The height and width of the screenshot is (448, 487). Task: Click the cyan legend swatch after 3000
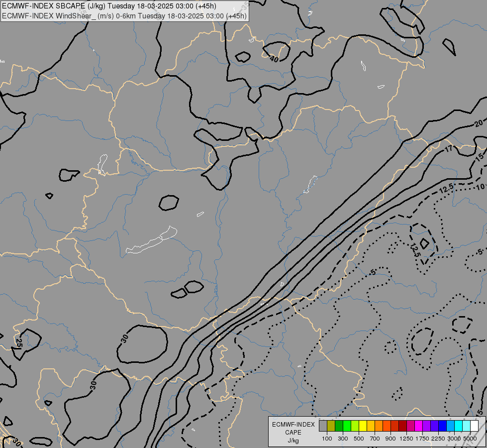pos(459,426)
